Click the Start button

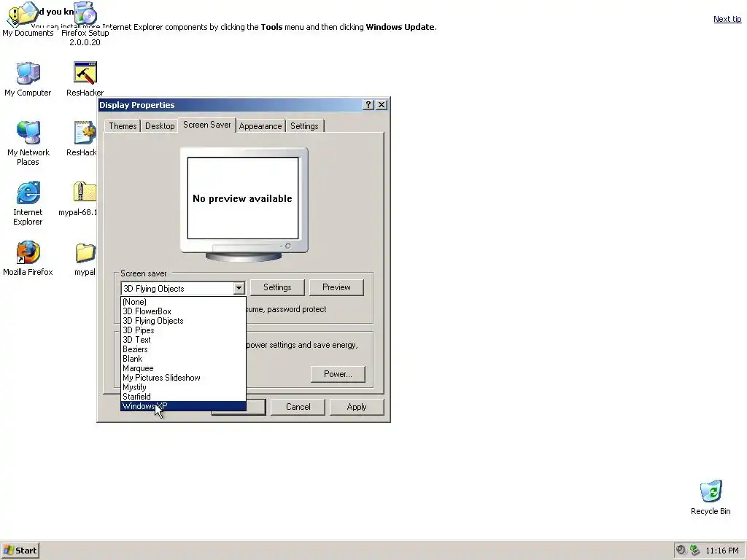click(x=20, y=551)
